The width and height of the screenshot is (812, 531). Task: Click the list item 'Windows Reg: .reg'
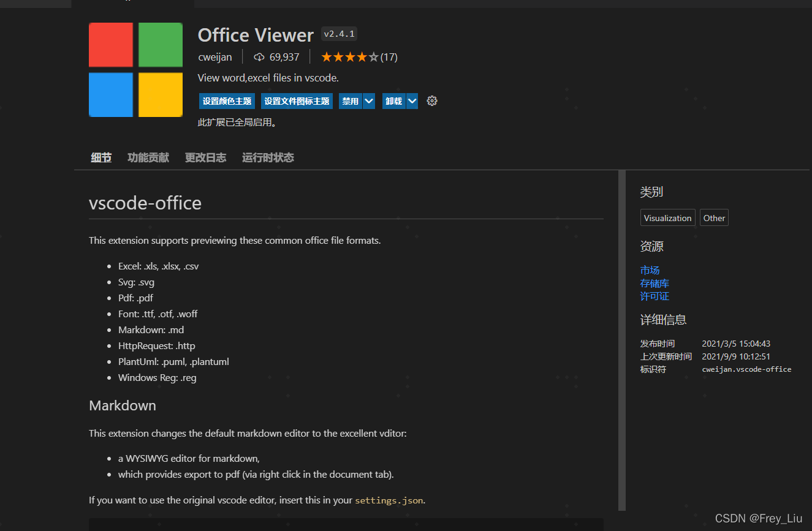(157, 378)
